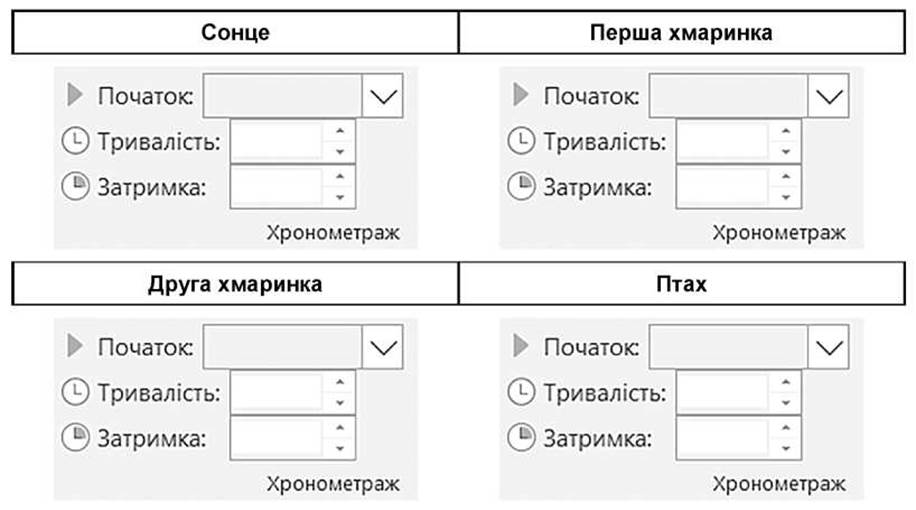This screenshot has height=510, width=916.
Task: Open the Початок dropdown arrow for Сонце
Action: pyautogui.click(x=383, y=96)
